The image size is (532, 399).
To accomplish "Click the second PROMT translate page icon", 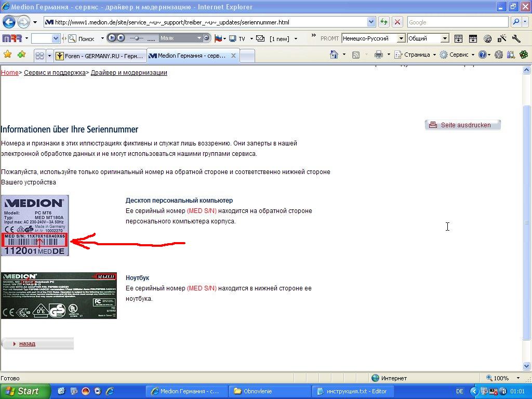I will 473,38.
